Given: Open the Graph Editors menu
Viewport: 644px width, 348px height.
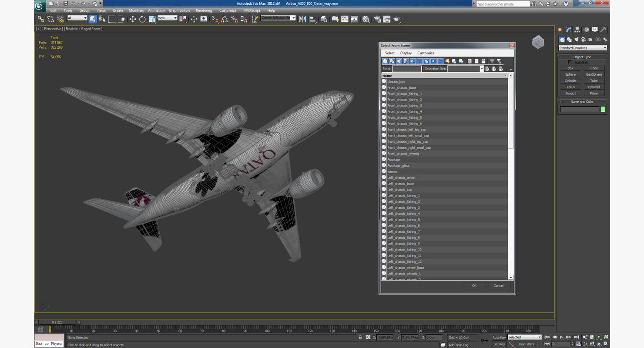Looking at the screenshot, I should point(179,10).
